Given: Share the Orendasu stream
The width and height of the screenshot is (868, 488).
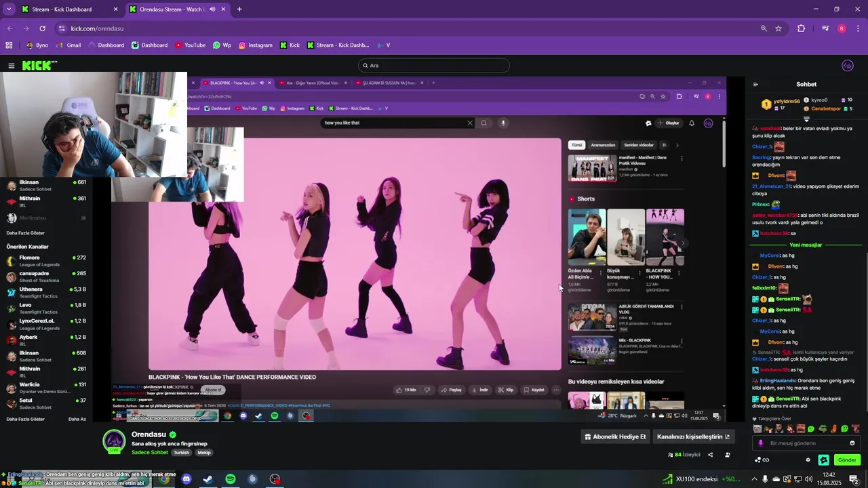Looking at the screenshot, I should click(x=711, y=455).
